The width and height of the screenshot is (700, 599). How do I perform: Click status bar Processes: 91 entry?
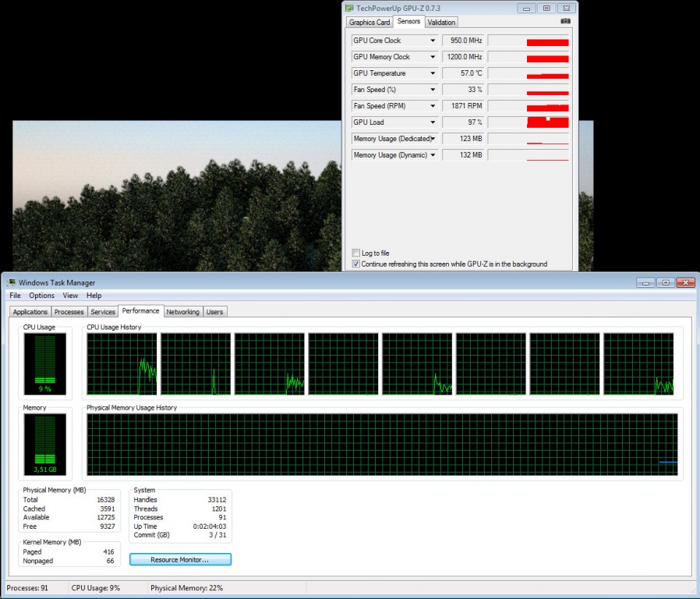click(x=27, y=588)
